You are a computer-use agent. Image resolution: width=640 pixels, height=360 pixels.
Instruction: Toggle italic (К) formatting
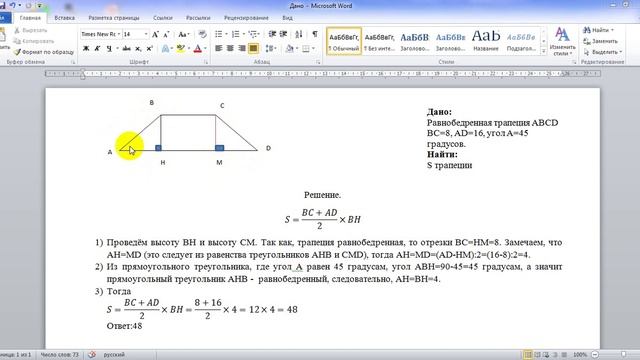pyautogui.click(x=97, y=49)
